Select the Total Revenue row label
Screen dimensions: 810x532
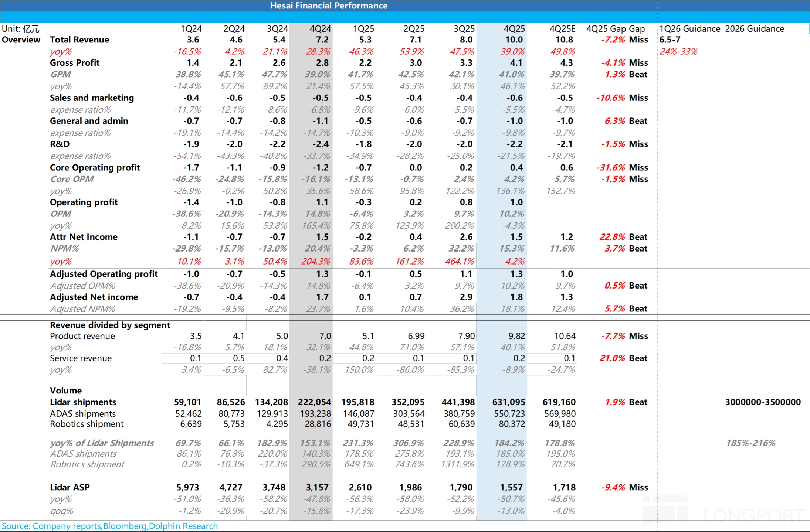click(79, 40)
